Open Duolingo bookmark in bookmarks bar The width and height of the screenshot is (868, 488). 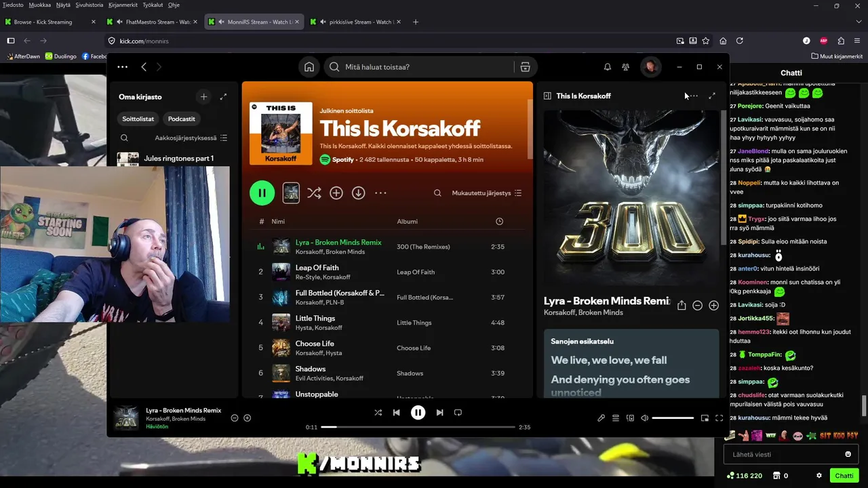[x=61, y=56]
